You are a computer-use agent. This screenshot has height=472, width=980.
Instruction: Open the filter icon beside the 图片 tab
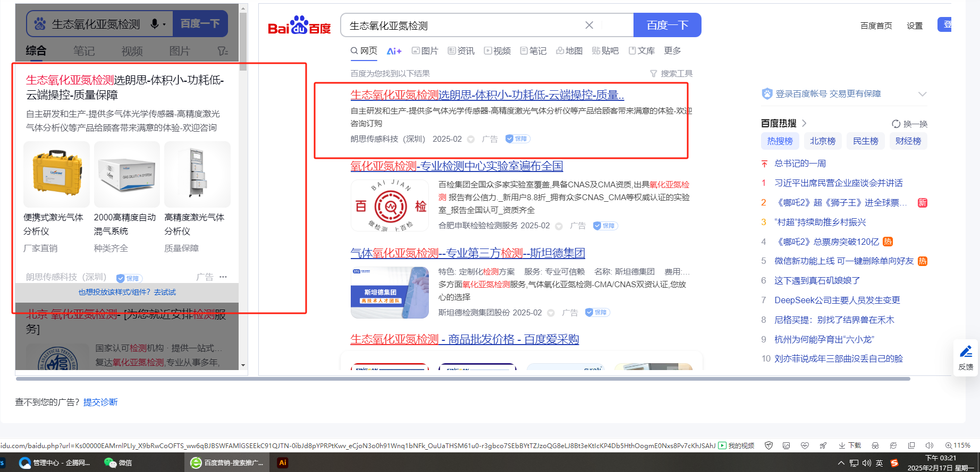tap(223, 51)
